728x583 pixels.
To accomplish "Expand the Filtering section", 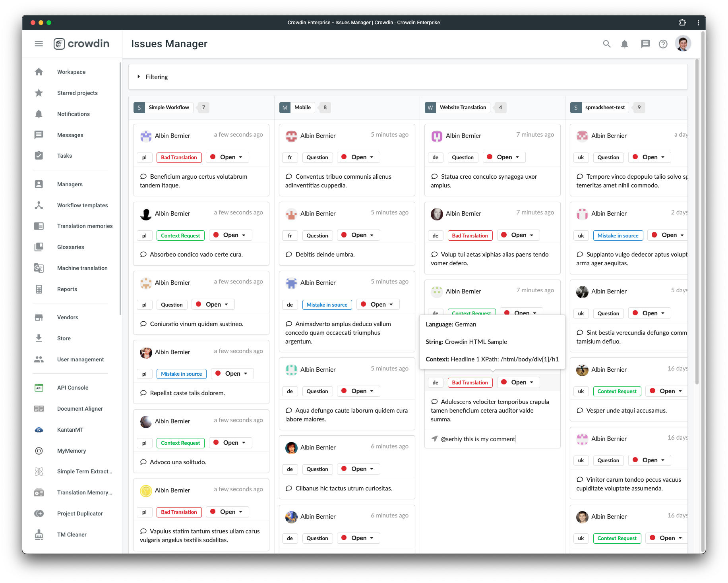I will tap(408, 77).
